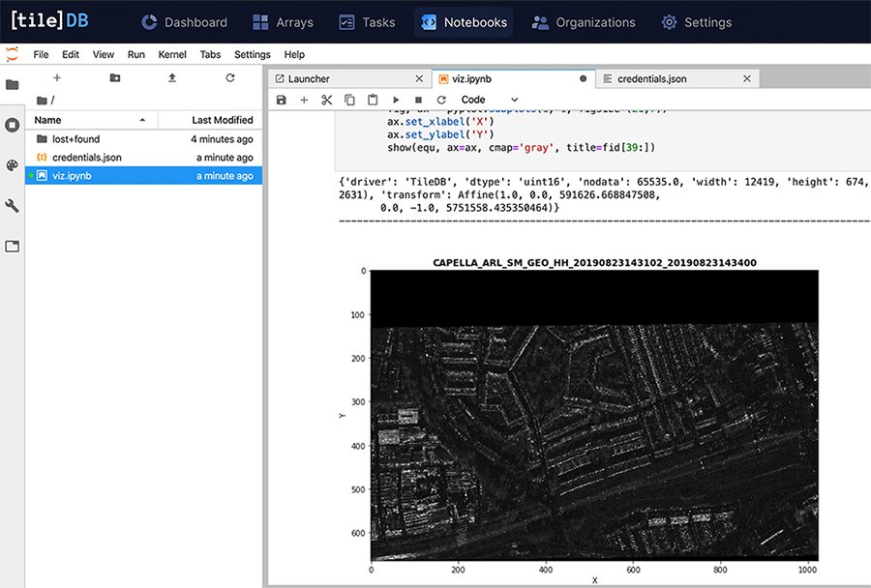The image size is (871, 588).
Task: Insert a new cell below
Action: click(303, 100)
